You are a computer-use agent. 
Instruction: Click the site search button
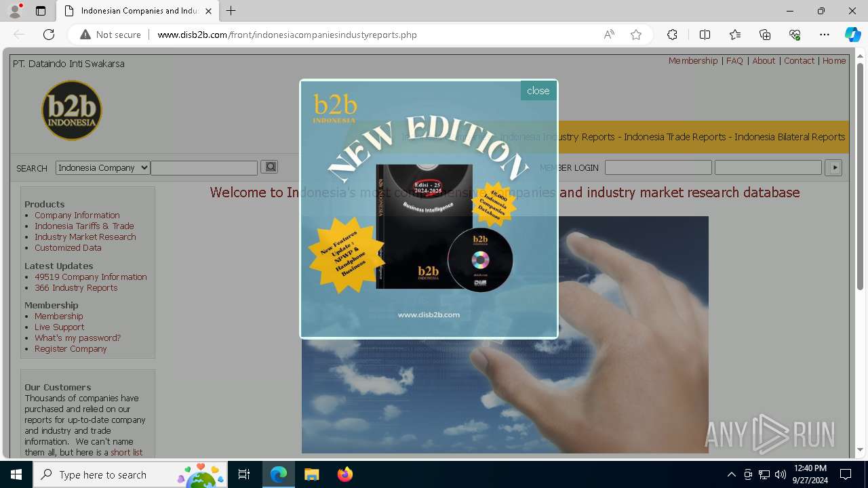[269, 167]
